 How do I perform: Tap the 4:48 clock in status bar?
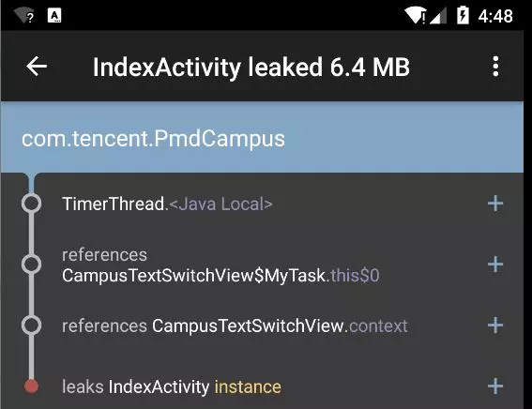click(x=495, y=16)
